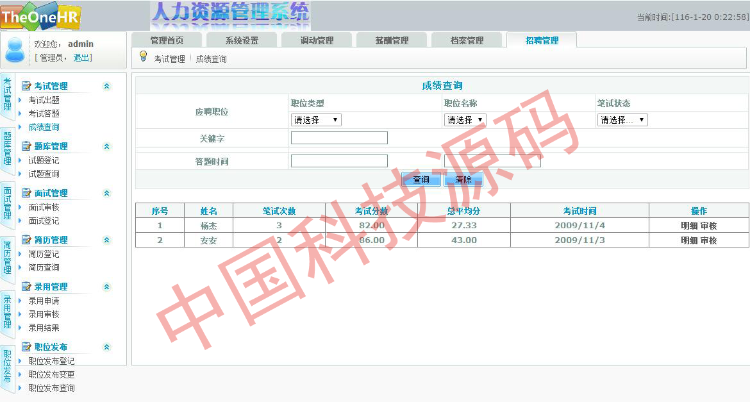Click the second 答题时间 date field

pos(492,161)
